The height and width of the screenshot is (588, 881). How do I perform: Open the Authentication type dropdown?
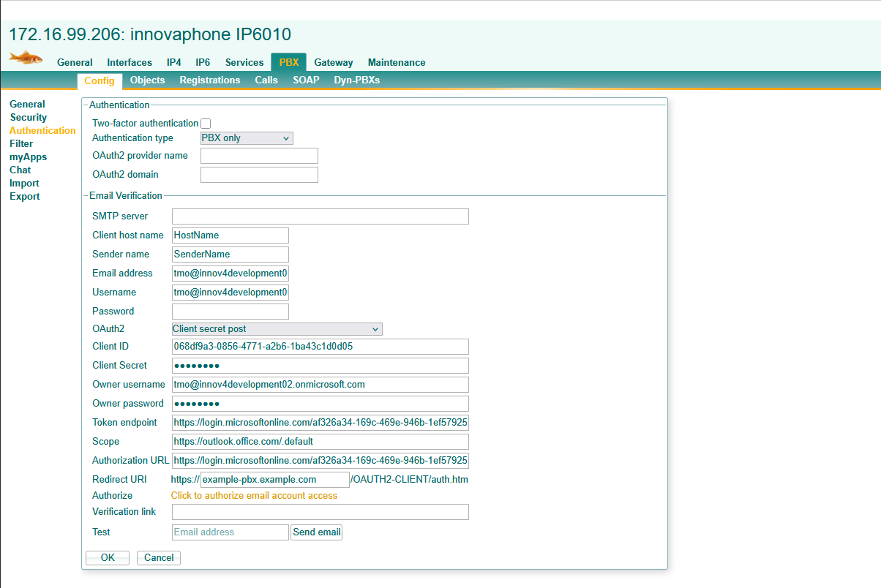(x=247, y=138)
